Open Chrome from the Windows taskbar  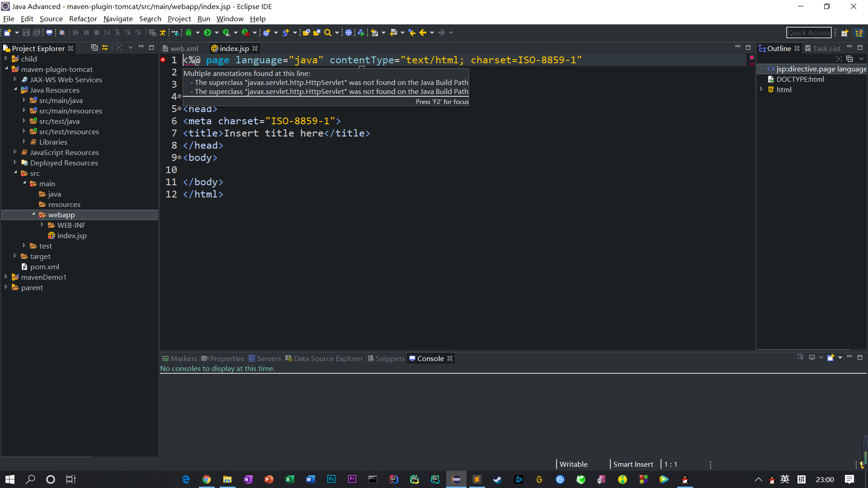207,479
